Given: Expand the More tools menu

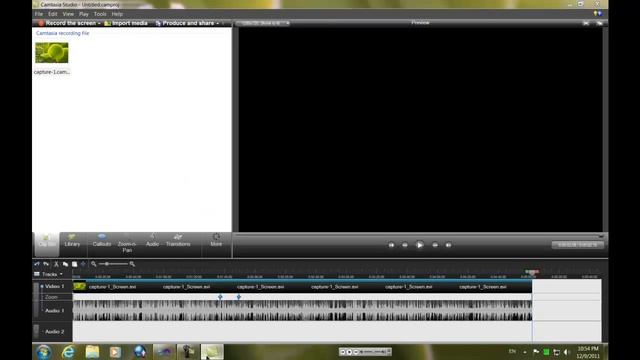Looking at the screenshot, I should (x=216, y=240).
